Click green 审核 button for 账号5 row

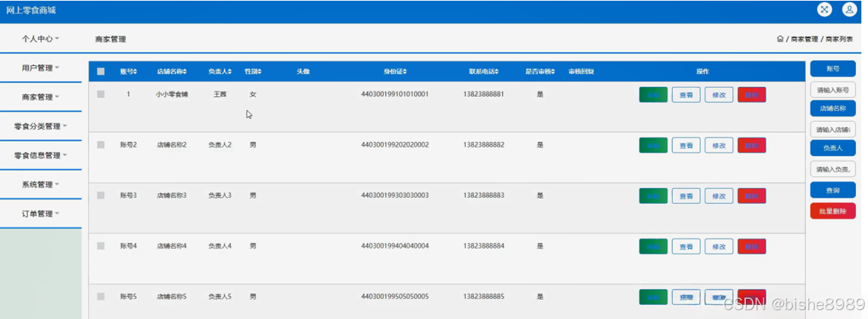pos(653,297)
